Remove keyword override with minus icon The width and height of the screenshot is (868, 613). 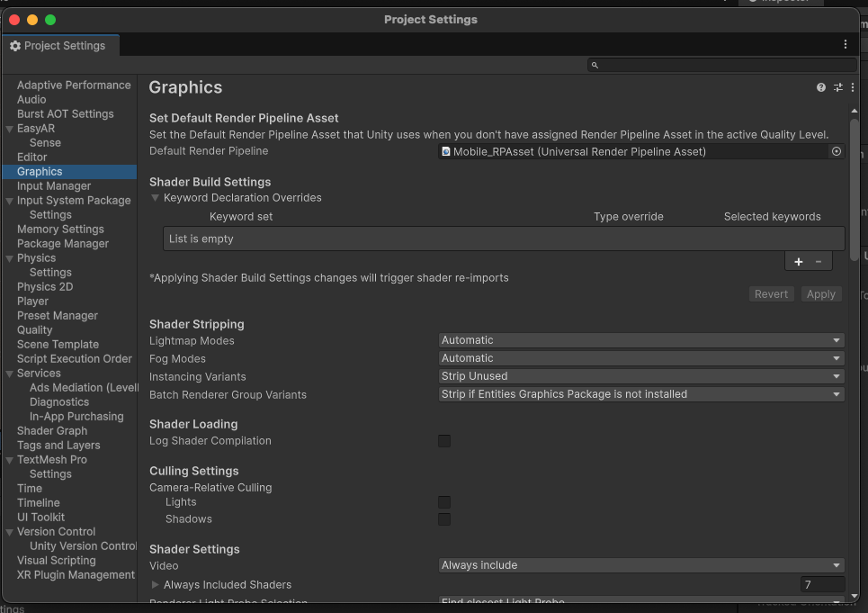click(819, 262)
